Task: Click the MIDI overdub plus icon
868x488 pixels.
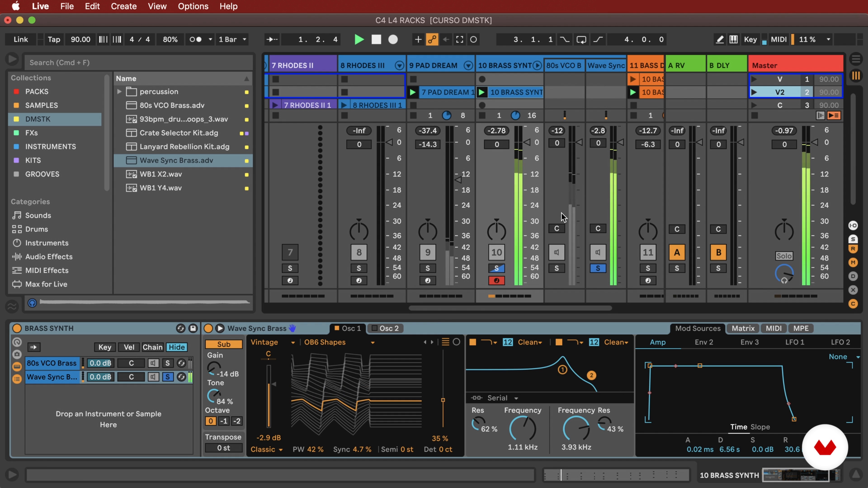Action: click(418, 39)
